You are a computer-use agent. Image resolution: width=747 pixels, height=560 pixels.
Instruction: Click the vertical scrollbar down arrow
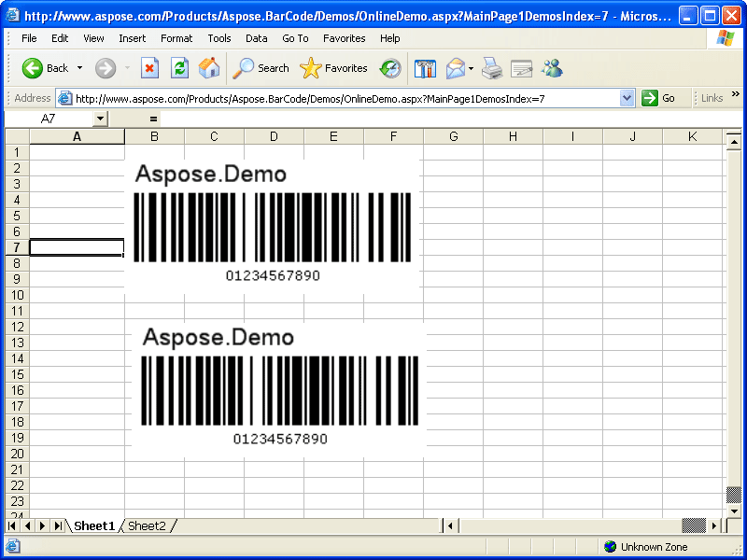732,511
